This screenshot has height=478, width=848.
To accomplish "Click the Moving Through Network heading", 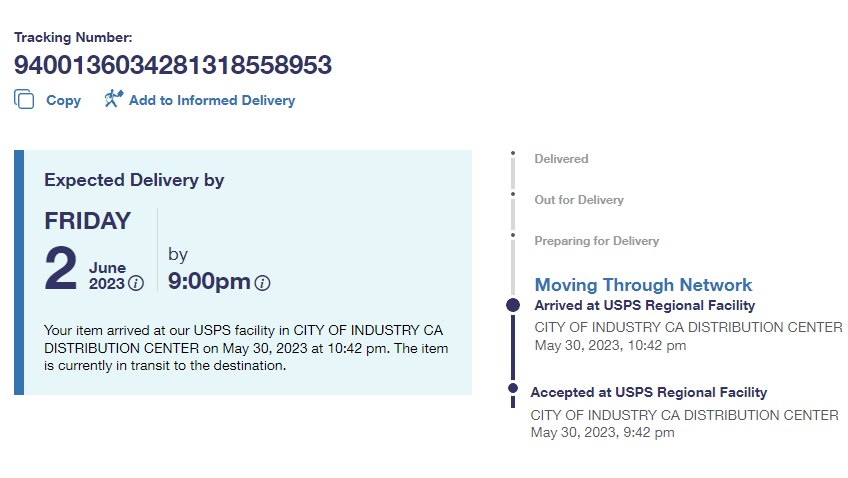I will pos(643,285).
